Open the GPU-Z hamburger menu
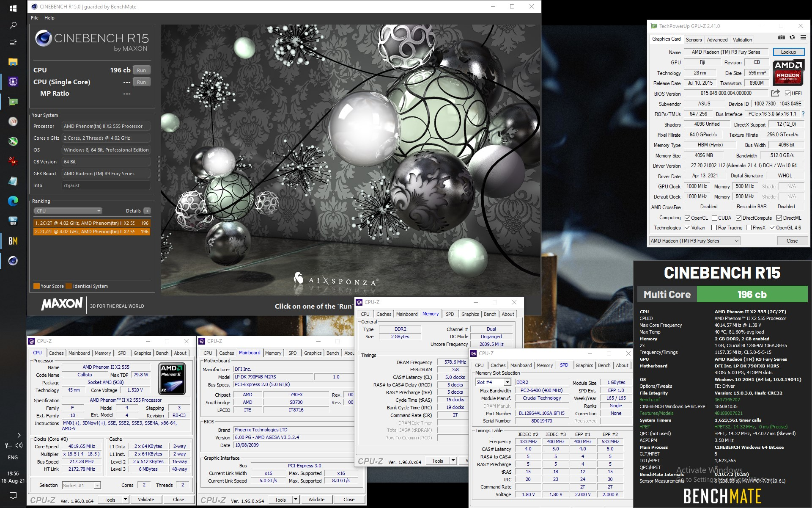This screenshot has height=508, width=812. 803,38
